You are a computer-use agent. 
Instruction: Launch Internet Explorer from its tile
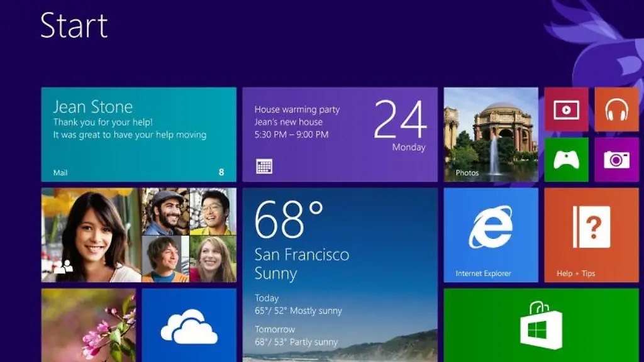(x=491, y=234)
